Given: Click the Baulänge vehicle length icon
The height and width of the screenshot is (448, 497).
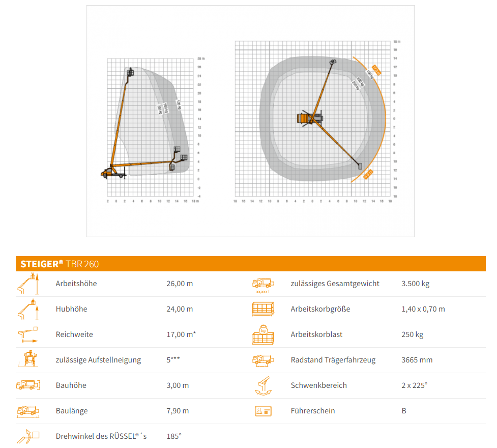Looking at the screenshot, I should click(x=28, y=411).
